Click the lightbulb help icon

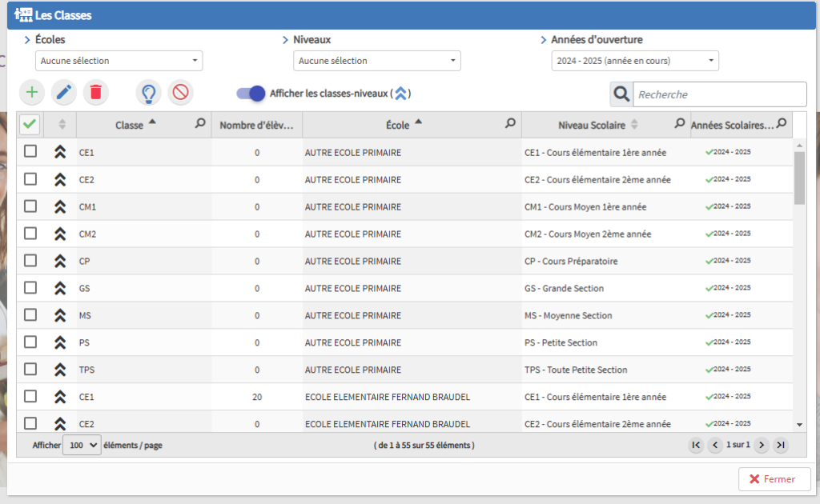coord(148,93)
